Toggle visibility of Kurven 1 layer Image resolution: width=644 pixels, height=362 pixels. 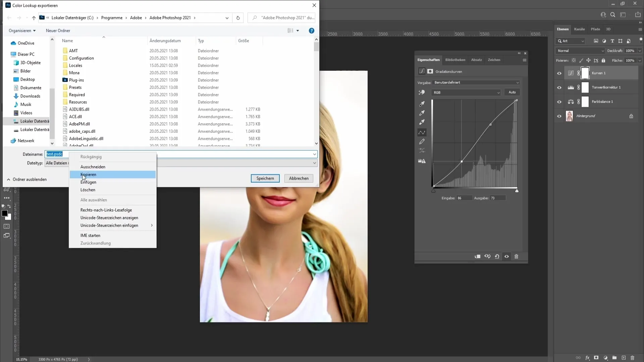click(559, 73)
